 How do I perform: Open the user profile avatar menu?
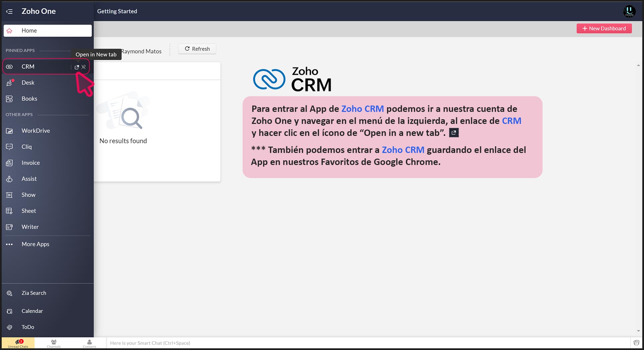(x=629, y=11)
